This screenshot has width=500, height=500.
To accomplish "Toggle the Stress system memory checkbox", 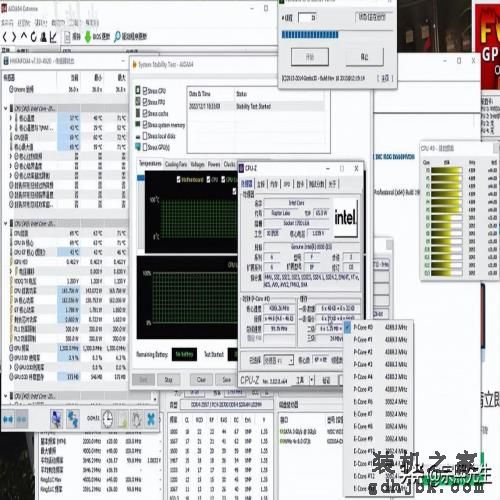I will [145, 124].
